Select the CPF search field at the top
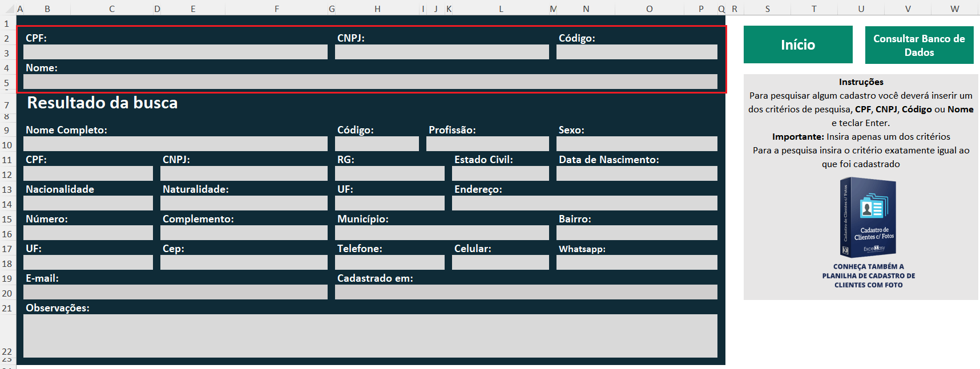980x369 pixels. (x=175, y=52)
